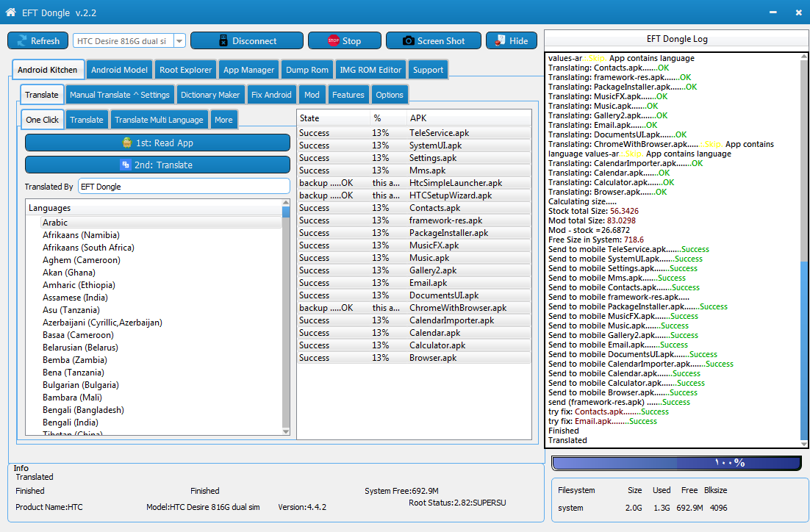Screen dimensions: 810x532
Task: Click the Refresh button
Action: 37,41
